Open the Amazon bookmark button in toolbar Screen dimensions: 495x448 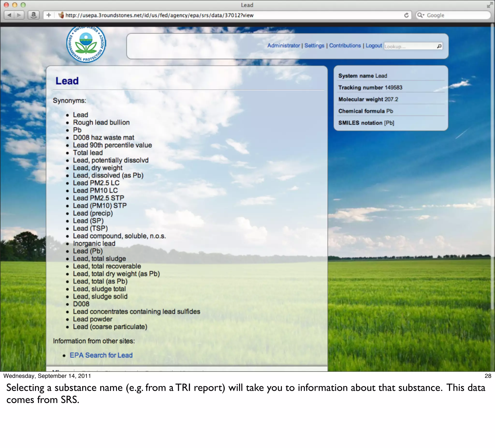point(34,15)
